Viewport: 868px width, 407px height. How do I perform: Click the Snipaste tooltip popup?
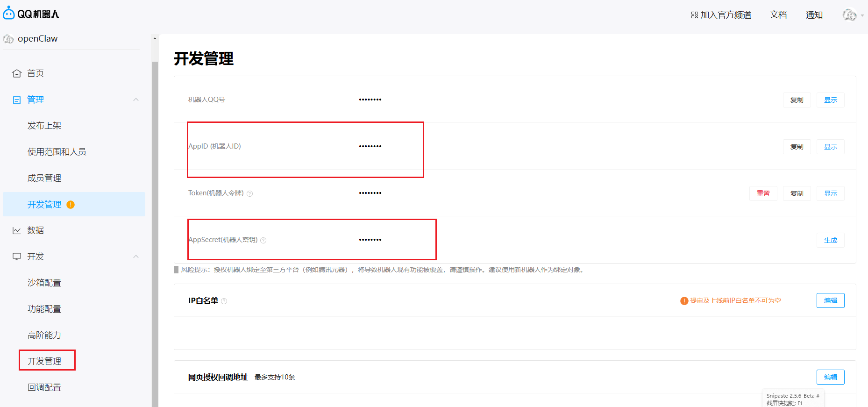(x=793, y=399)
